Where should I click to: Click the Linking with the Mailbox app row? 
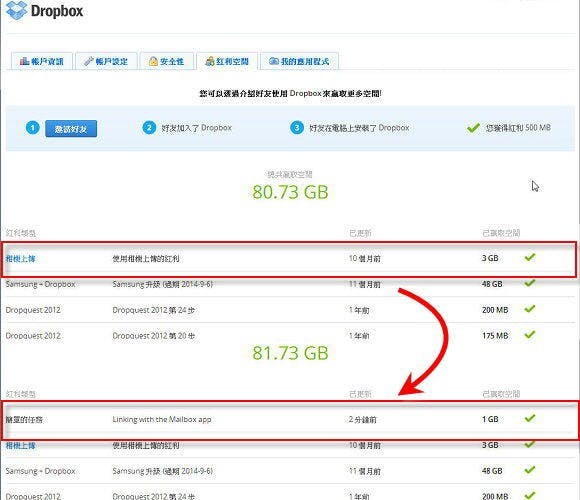(290, 420)
